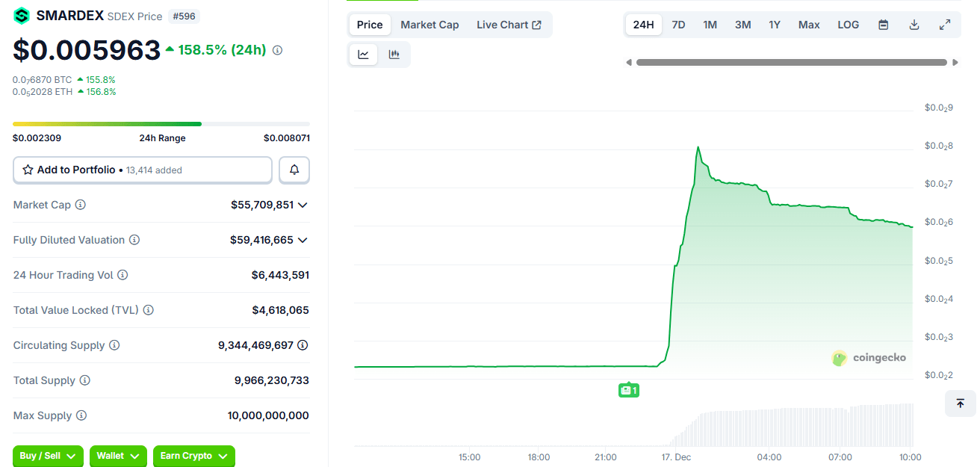
Task: Open the Earn Crypto menu
Action: [193, 456]
